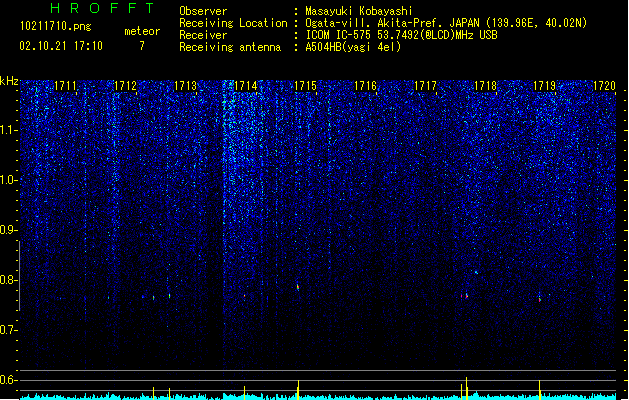629x400 pixels.
Task: Click the 1720 time axis label
Action: tap(604, 86)
